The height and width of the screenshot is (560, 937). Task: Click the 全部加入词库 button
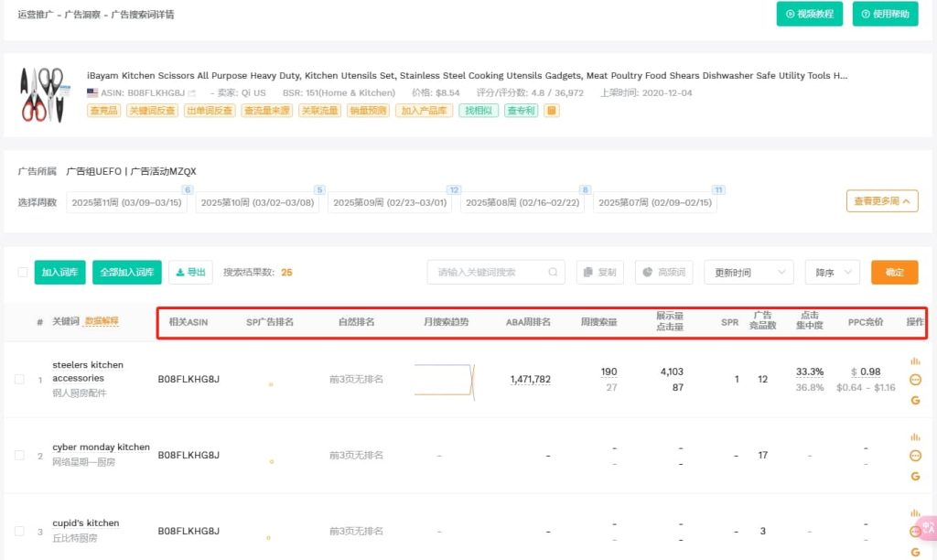tap(126, 272)
